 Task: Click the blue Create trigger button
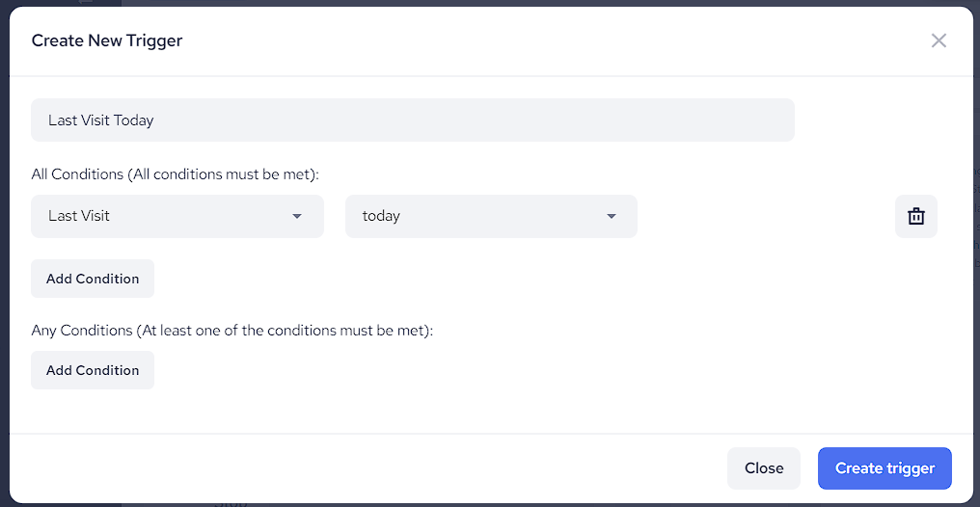point(885,468)
